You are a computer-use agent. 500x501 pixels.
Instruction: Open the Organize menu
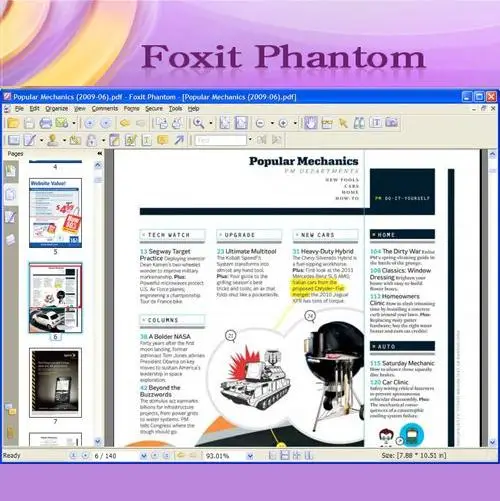coord(57,109)
